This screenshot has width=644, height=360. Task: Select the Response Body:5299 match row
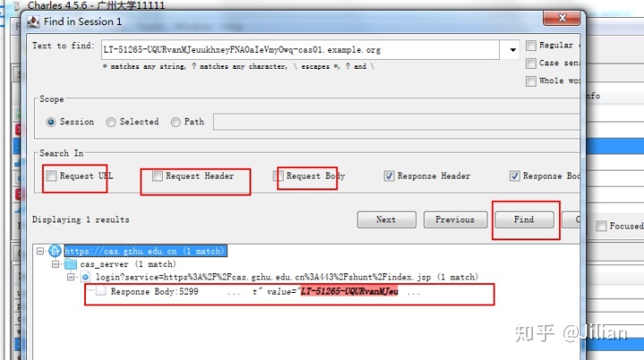[265, 291]
